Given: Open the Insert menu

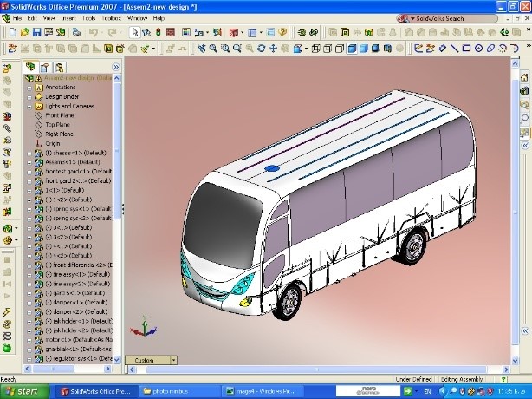Looking at the screenshot, I should click(68, 17).
